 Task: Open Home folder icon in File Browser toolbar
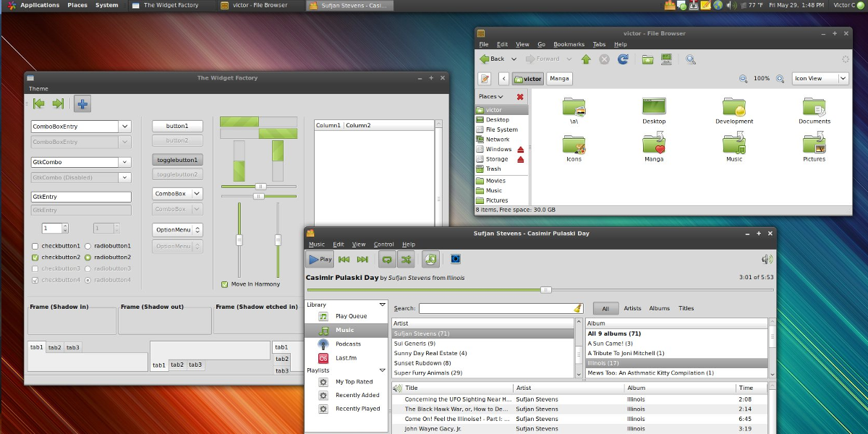click(647, 59)
